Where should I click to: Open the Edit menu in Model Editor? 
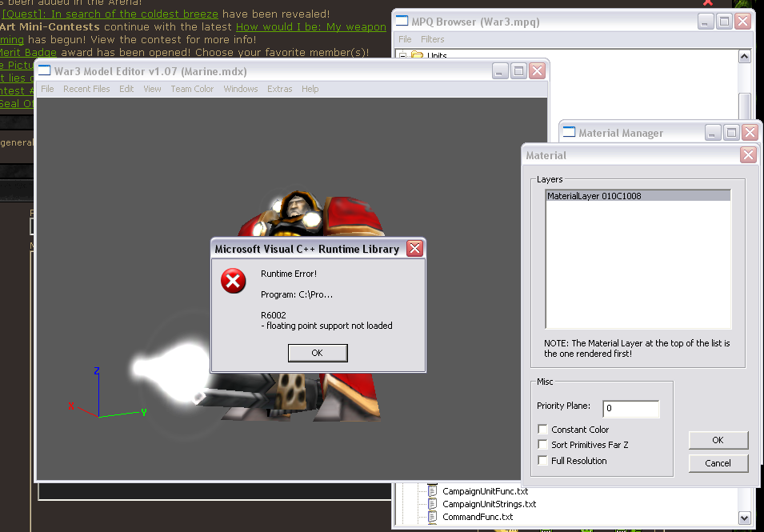126,89
